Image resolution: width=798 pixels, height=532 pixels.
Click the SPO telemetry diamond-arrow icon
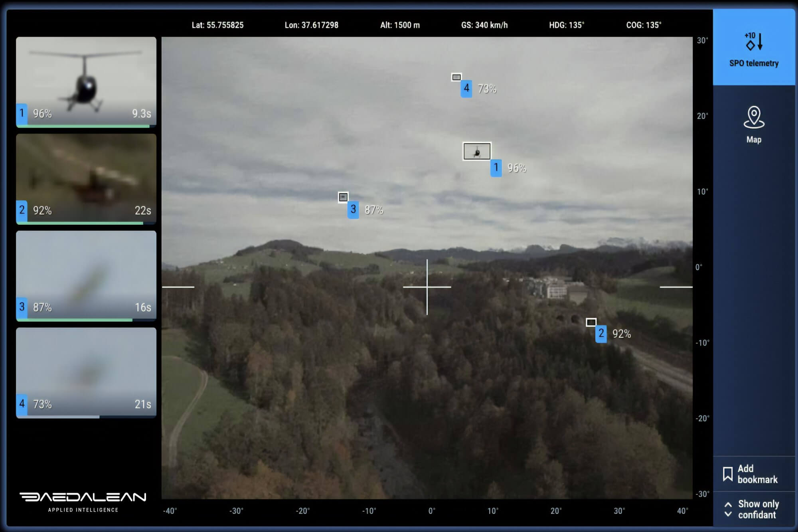pos(753,42)
